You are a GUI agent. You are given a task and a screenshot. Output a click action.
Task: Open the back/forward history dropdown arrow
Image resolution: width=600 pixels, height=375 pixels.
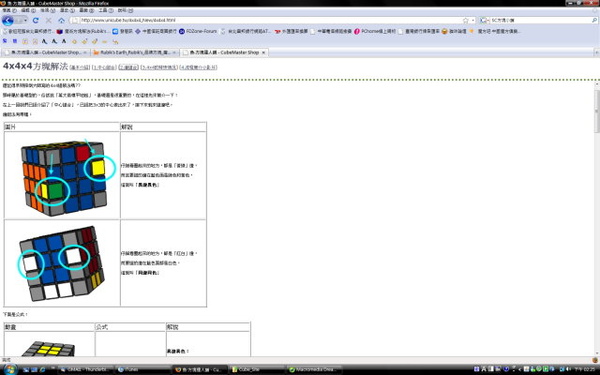point(25,20)
